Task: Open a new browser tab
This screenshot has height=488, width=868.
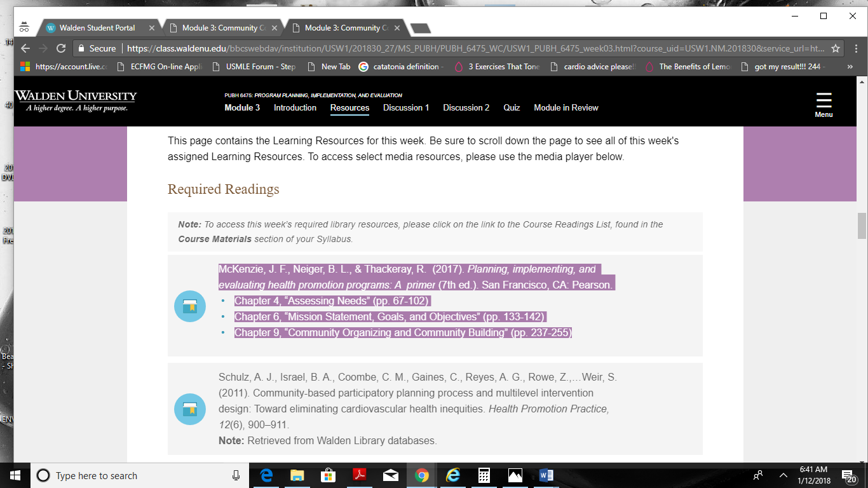Action: pos(421,28)
